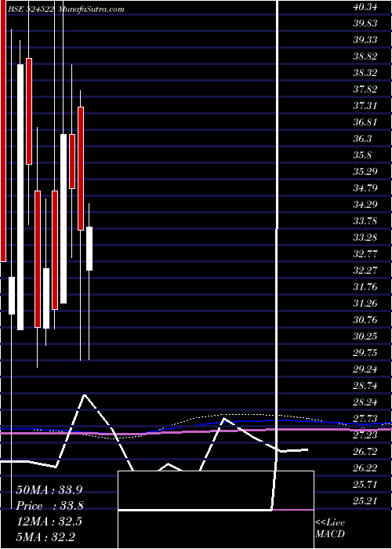Click the 27.23 axis label

coord(365,434)
